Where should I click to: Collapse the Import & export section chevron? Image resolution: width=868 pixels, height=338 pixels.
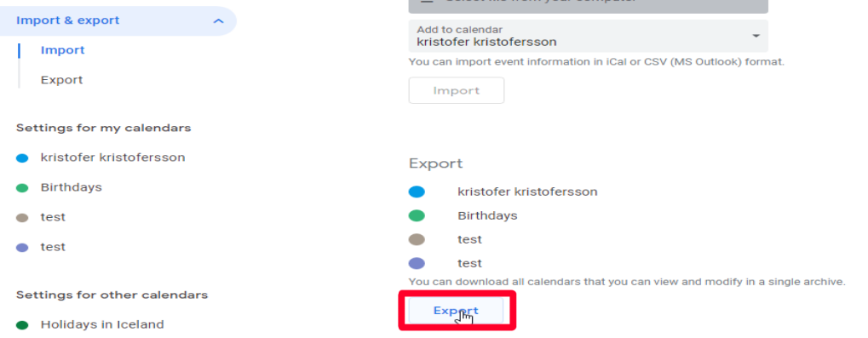[x=218, y=21]
